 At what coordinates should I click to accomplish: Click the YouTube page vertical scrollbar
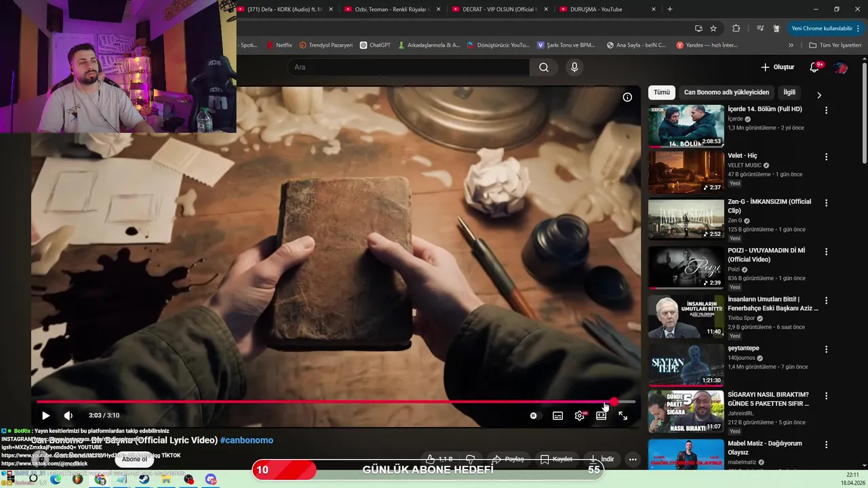[x=864, y=112]
